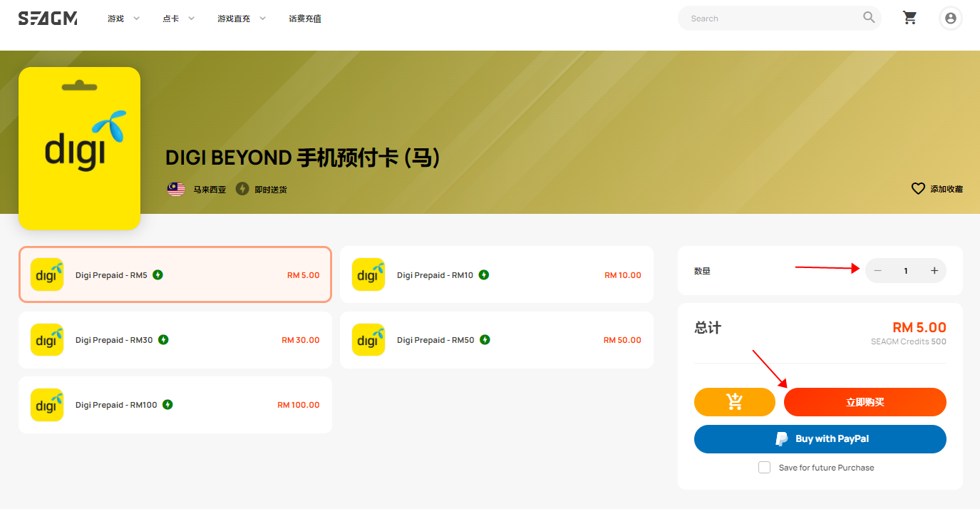Select the Digi Prepaid - RM10 option
The height and width of the screenshot is (509, 980).
(497, 274)
